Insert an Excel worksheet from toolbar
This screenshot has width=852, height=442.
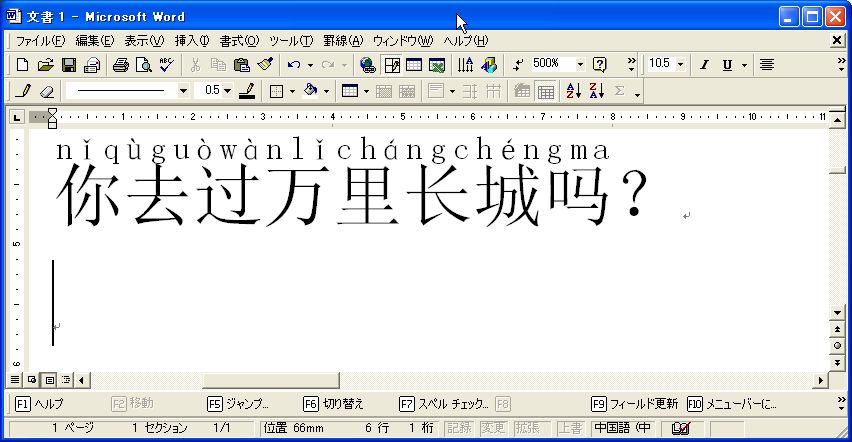[436, 65]
